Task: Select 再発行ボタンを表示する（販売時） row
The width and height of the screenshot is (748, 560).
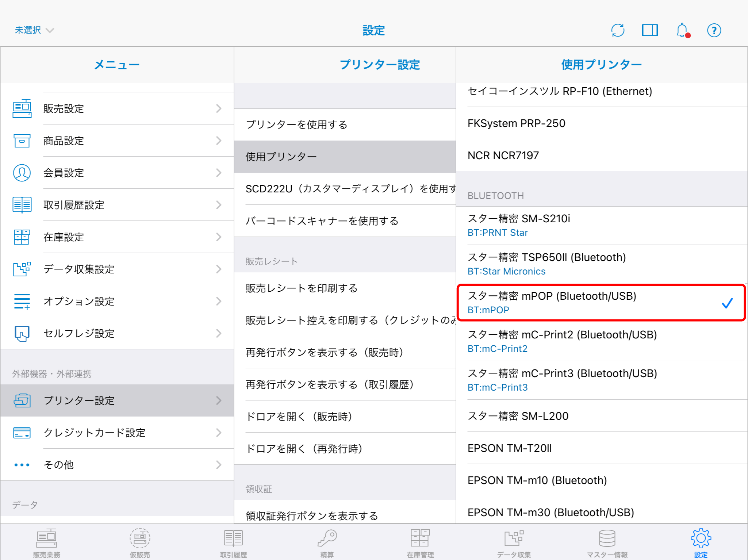Action: click(x=345, y=352)
